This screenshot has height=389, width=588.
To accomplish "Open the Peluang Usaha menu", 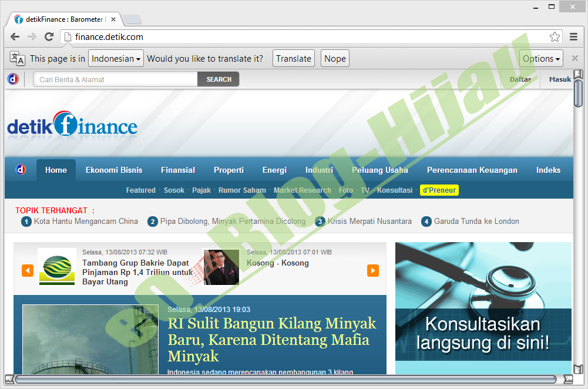I will pos(380,170).
